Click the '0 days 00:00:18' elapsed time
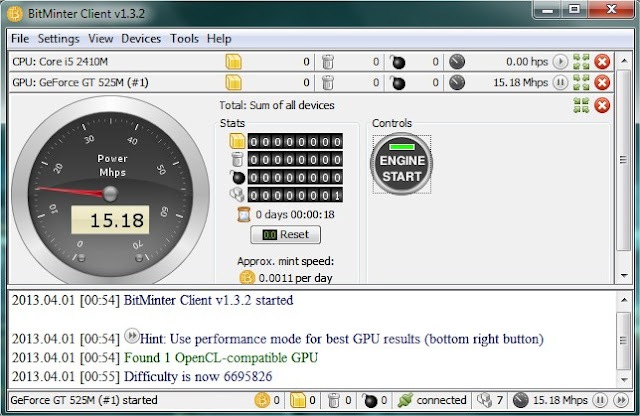Viewport: 640px width, 416px height. pyautogui.click(x=295, y=215)
